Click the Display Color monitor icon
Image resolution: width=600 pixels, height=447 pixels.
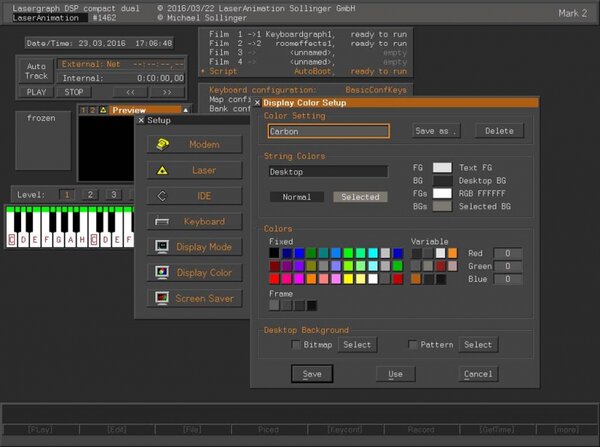[162, 272]
